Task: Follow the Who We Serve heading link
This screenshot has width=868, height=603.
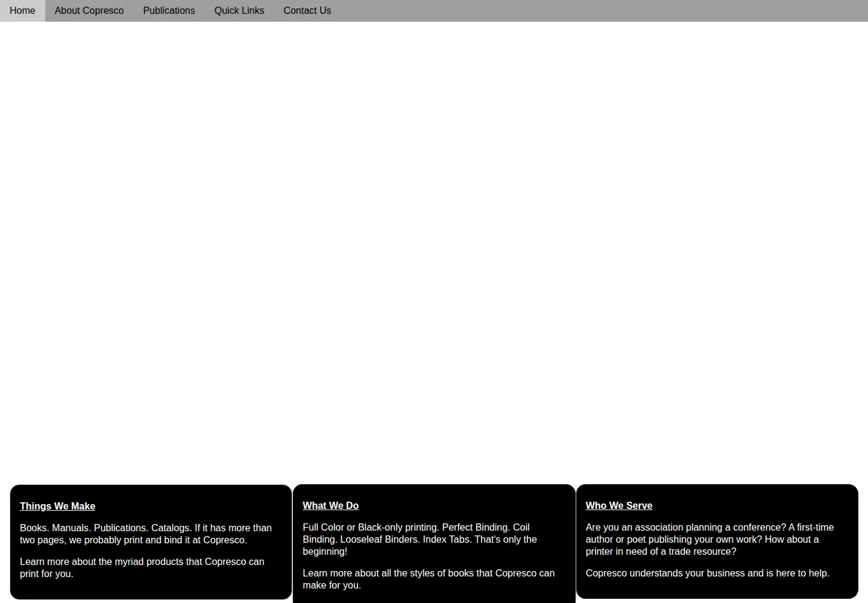Action: click(619, 506)
